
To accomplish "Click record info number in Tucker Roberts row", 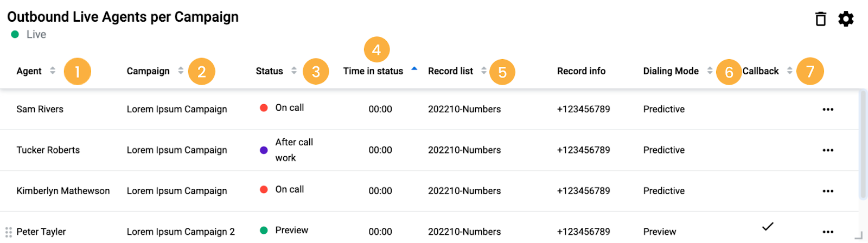I will point(583,150).
